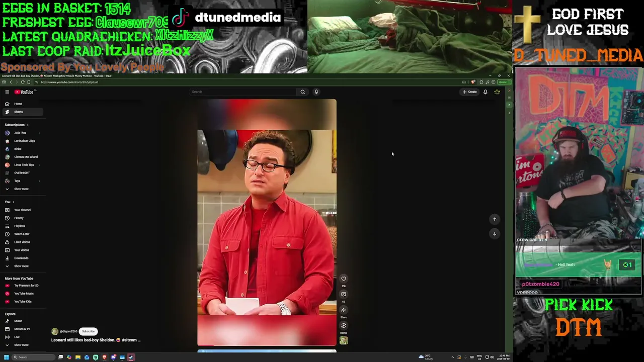Open YouTube notifications bell
This screenshot has height=362, width=644.
pyautogui.click(x=485, y=92)
